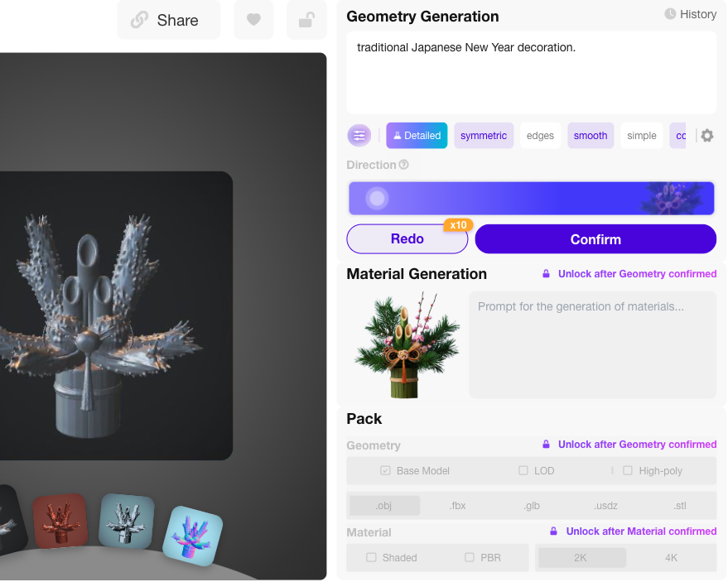Enable the High-poly checkbox
The width and height of the screenshot is (728, 582).
click(x=627, y=470)
